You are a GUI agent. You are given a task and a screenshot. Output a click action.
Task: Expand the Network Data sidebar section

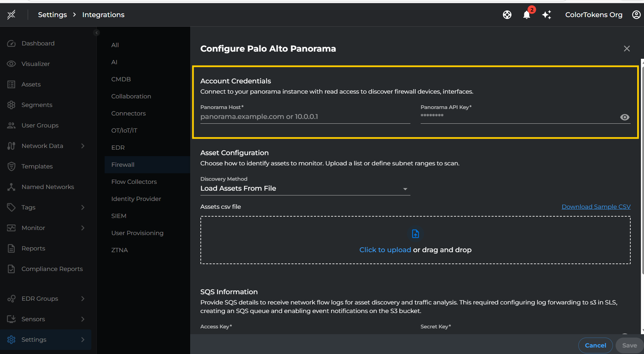(x=83, y=146)
